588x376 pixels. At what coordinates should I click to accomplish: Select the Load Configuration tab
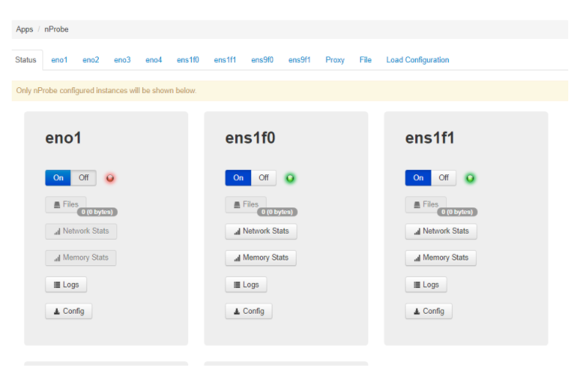[x=417, y=60]
